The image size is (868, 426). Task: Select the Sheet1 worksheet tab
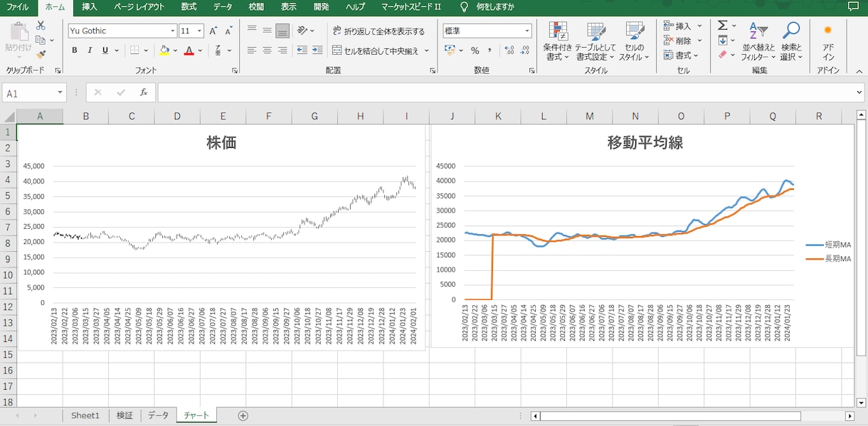tap(85, 415)
